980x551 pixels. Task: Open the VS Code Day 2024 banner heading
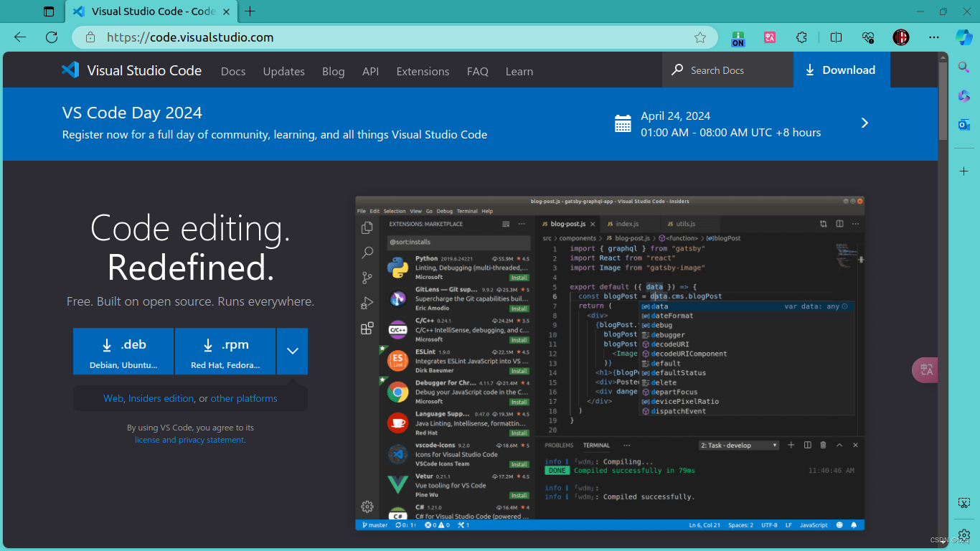tap(132, 113)
